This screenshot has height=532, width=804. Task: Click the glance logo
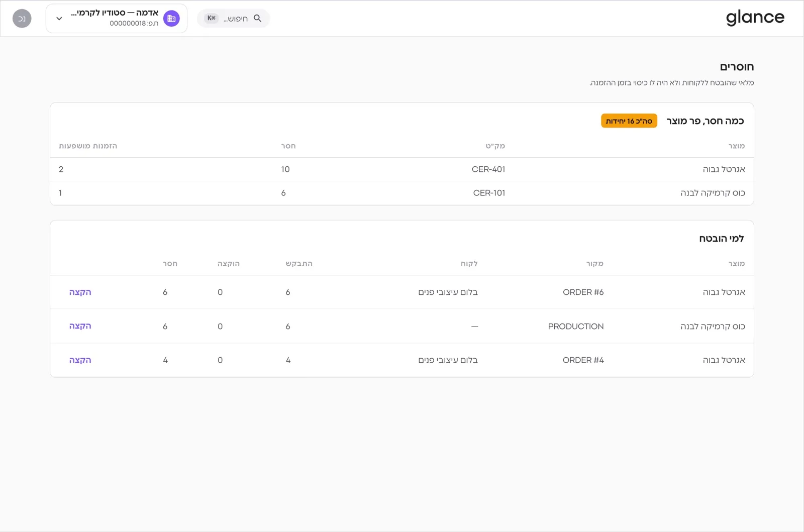(x=755, y=18)
